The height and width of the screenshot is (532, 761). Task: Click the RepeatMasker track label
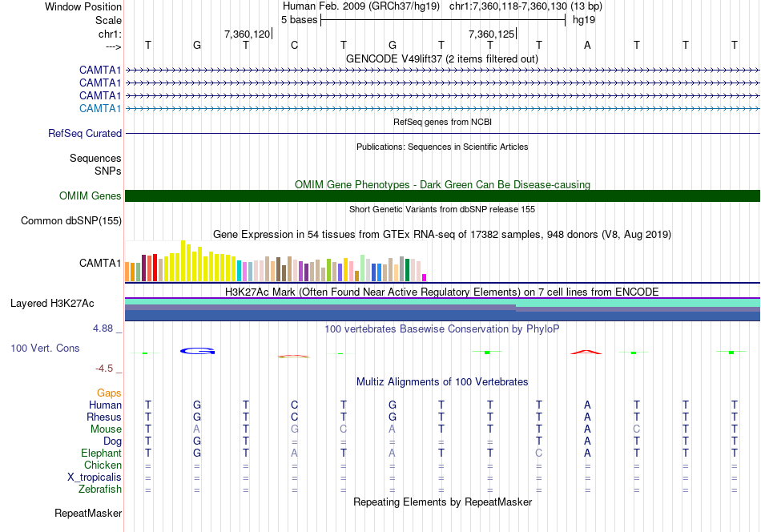click(88, 513)
